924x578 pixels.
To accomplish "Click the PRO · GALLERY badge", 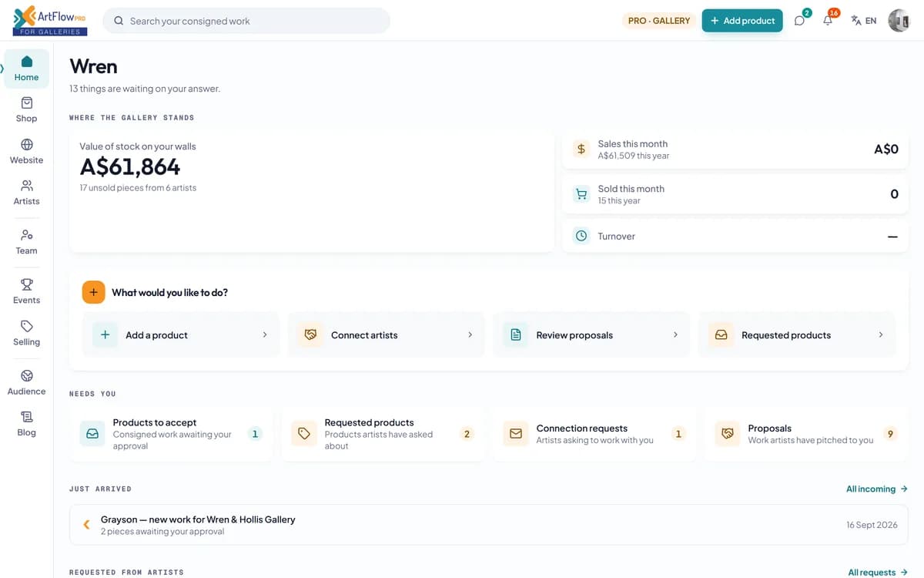I will [x=659, y=21].
